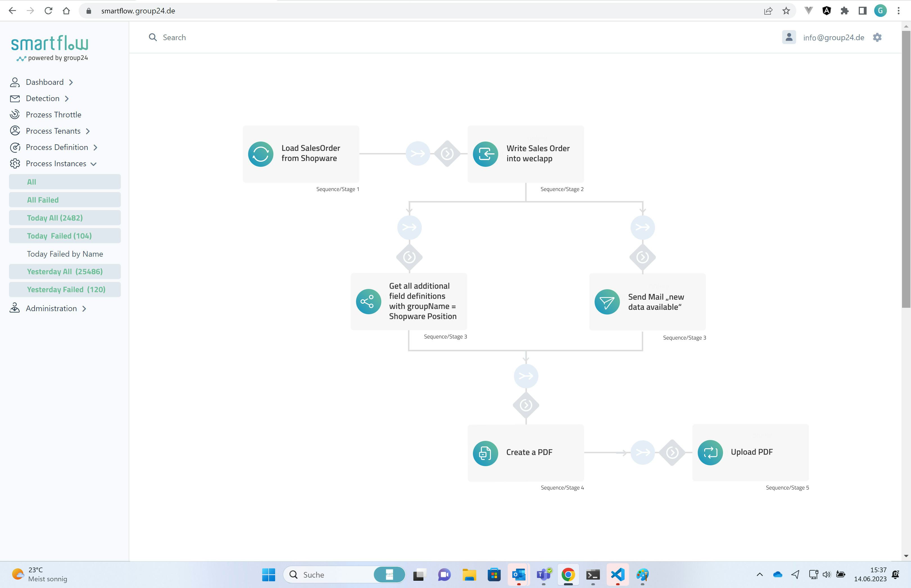Screen dimensions: 911x588
Task: Click the additional field definitions share icon
Action: click(368, 301)
